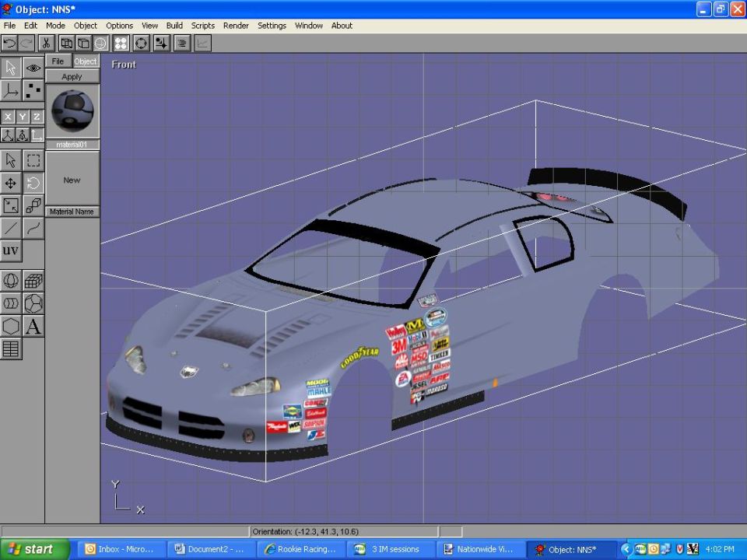Choose the Curved path drawing tool
This screenshot has height=560, width=747.
pos(33,229)
